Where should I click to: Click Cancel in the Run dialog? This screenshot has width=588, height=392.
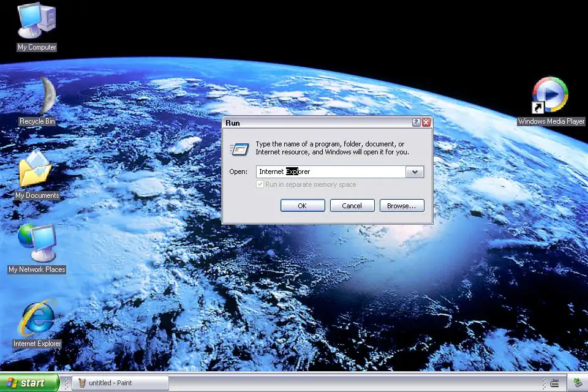(352, 206)
